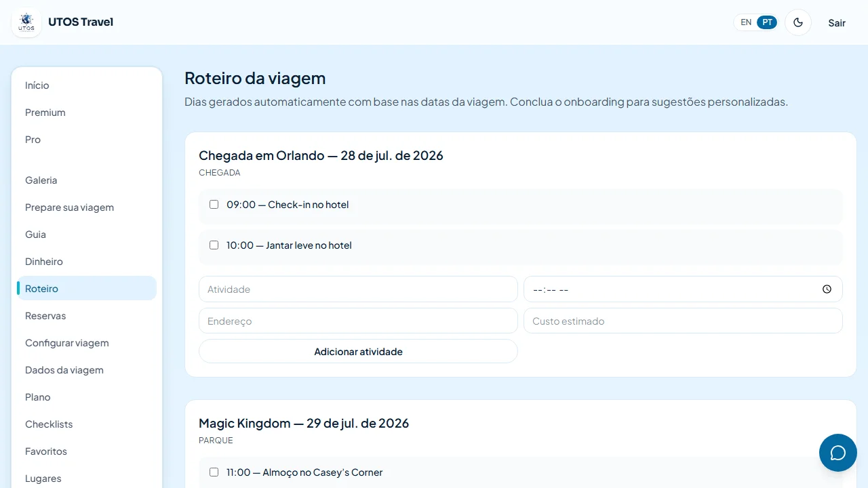The height and width of the screenshot is (488, 868).
Task: Click the Magic Kingdom day heading
Action: pyautogui.click(x=304, y=423)
